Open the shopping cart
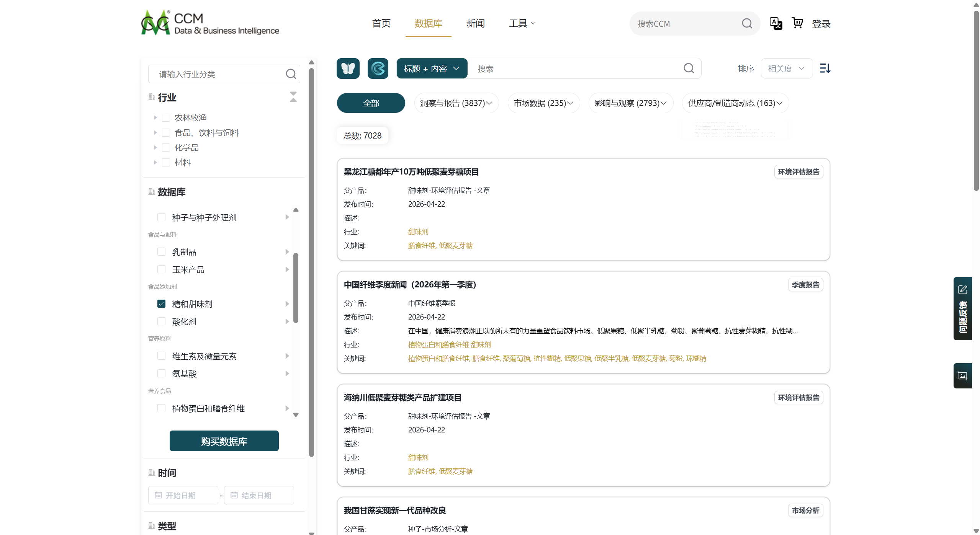 (797, 23)
